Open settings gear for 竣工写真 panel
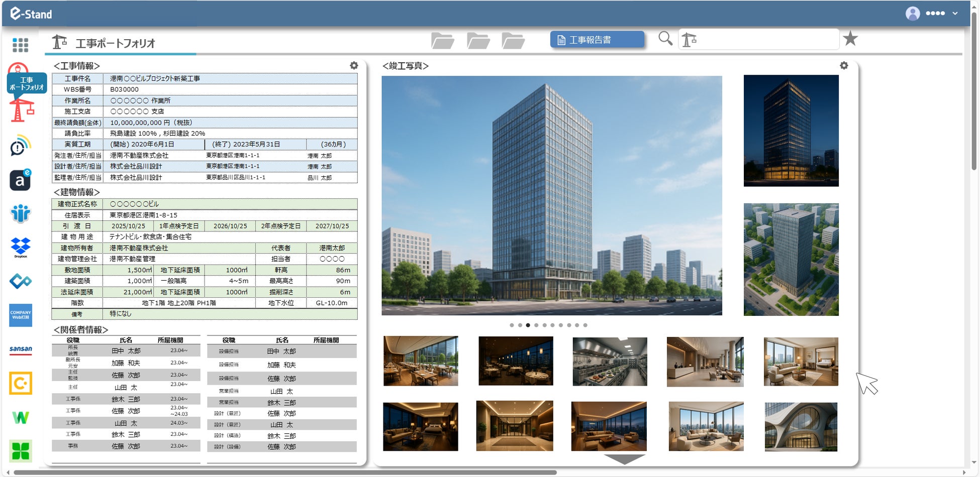This screenshot has width=980, height=477. 844,66
